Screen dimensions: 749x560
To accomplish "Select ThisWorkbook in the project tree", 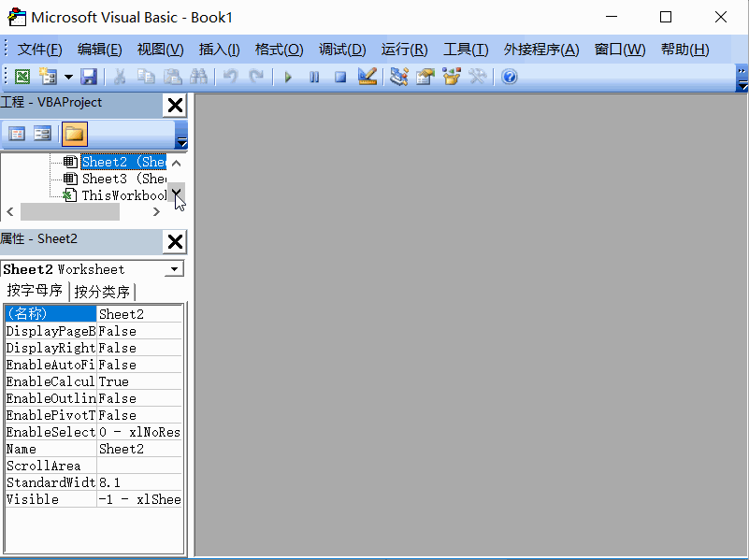I will [x=123, y=195].
